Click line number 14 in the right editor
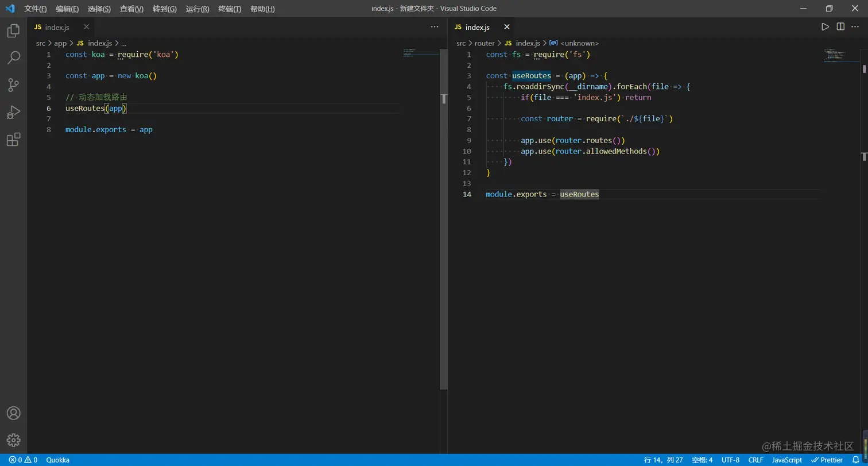 467,194
